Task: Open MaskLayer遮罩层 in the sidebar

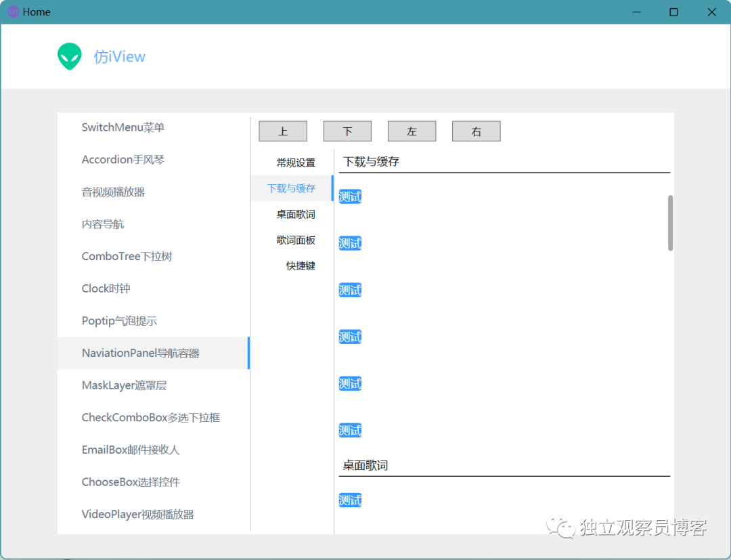Action: point(154,385)
